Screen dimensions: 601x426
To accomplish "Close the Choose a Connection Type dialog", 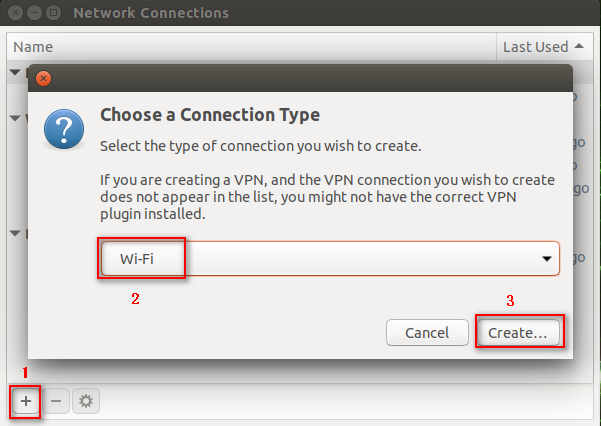I will tap(43, 79).
